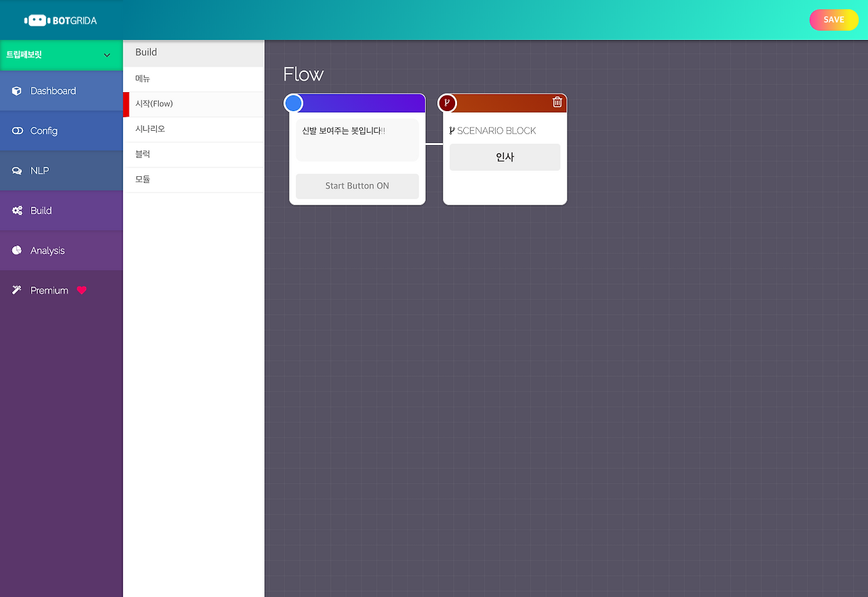868x597 pixels.
Task: Click the NLP speech bubble icon
Action: click(15, 170)
